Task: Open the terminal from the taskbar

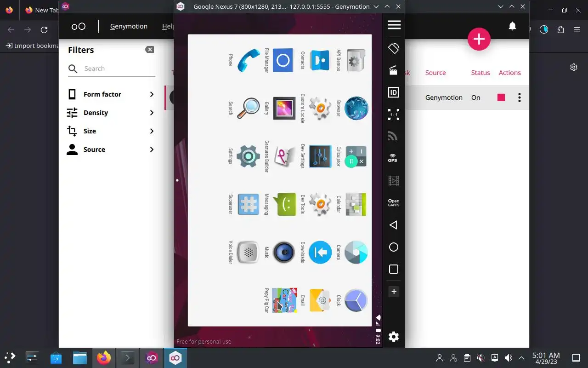Action: point(127,357)
